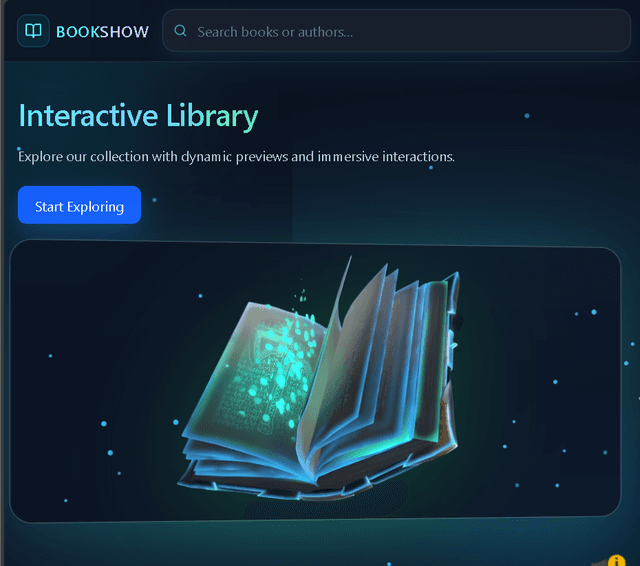Click the 'Interactive Library' heading
The width and height of the screenshot is (640, 566).
[x=138, y=116]
